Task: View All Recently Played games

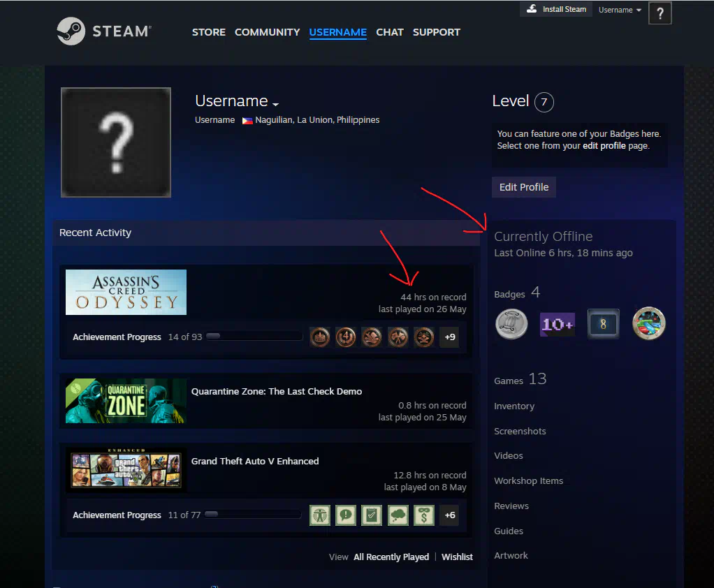Action: coord(391,557)
